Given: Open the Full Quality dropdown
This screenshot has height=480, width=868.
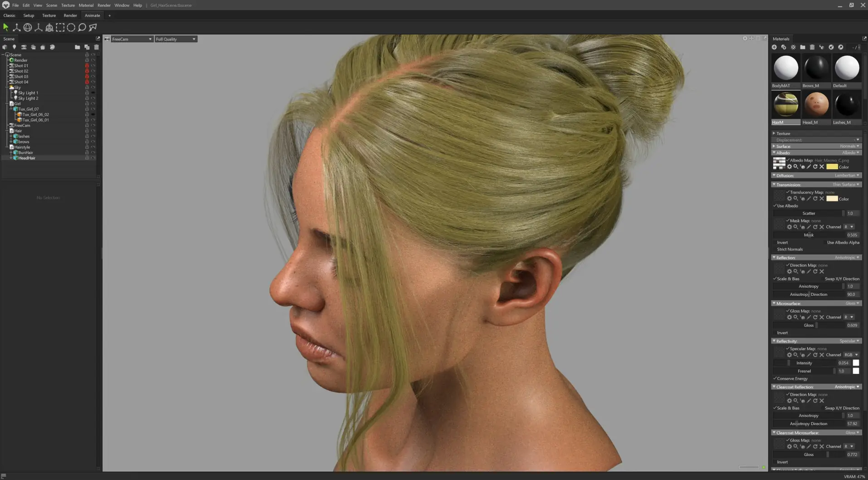Looking at the screenshot, I should pyautogui.click(x=176, y=39).
